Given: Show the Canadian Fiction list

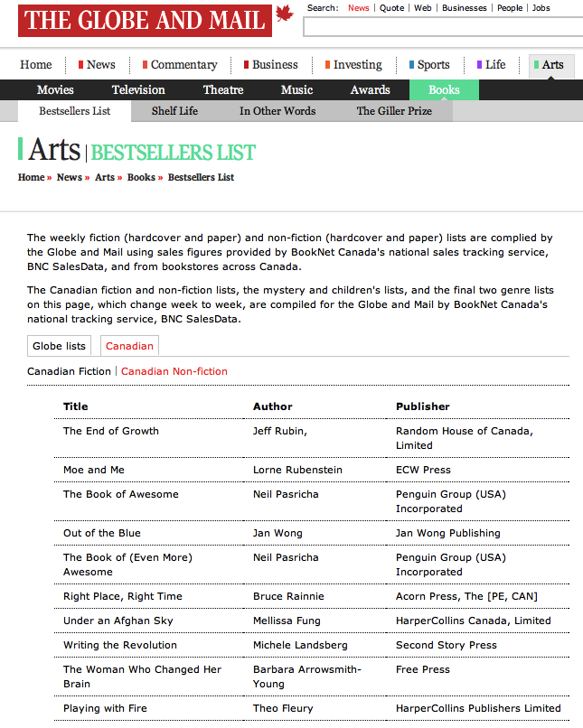Looking at the screenshot, I should [69, 371].
